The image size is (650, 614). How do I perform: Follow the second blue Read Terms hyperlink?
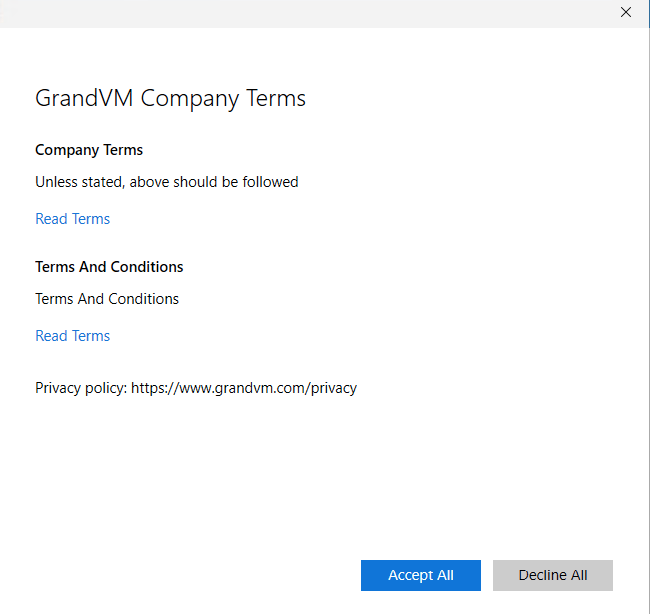pos(72,336)
